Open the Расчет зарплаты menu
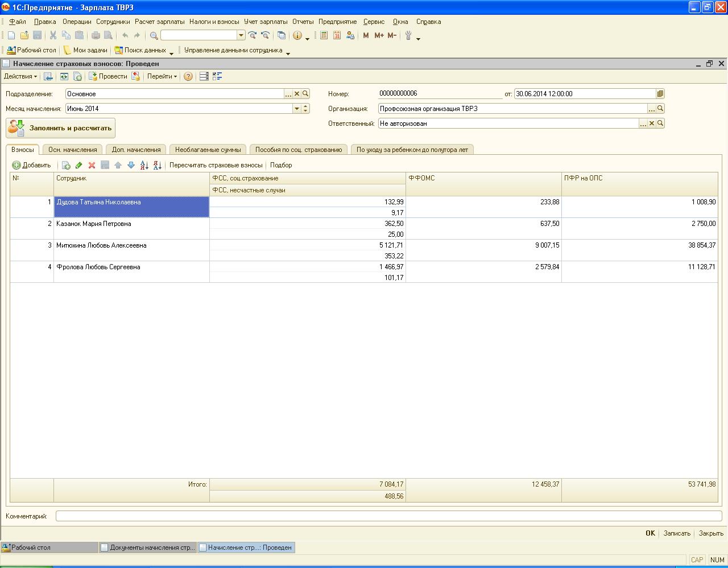Viewport: 728px width, 568px height. point(160,22)
